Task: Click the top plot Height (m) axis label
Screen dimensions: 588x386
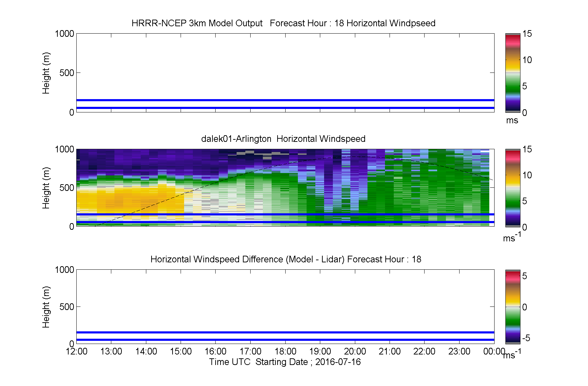Action: pos(46,73)
